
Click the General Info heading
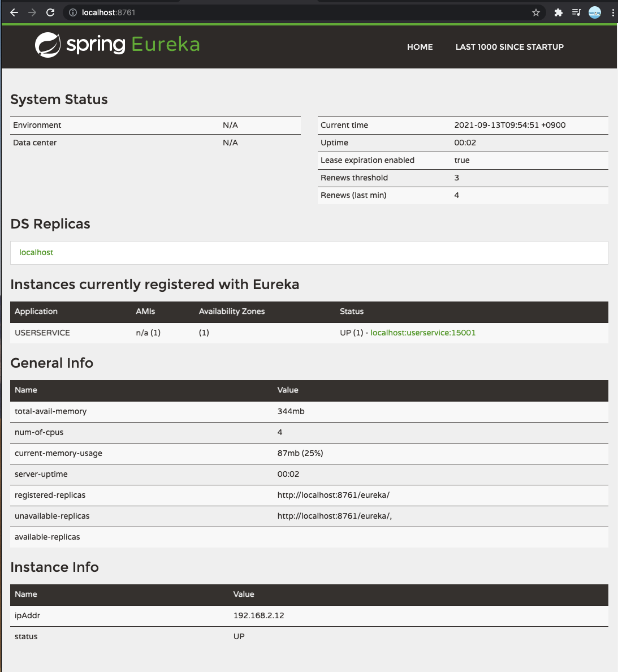52,363
